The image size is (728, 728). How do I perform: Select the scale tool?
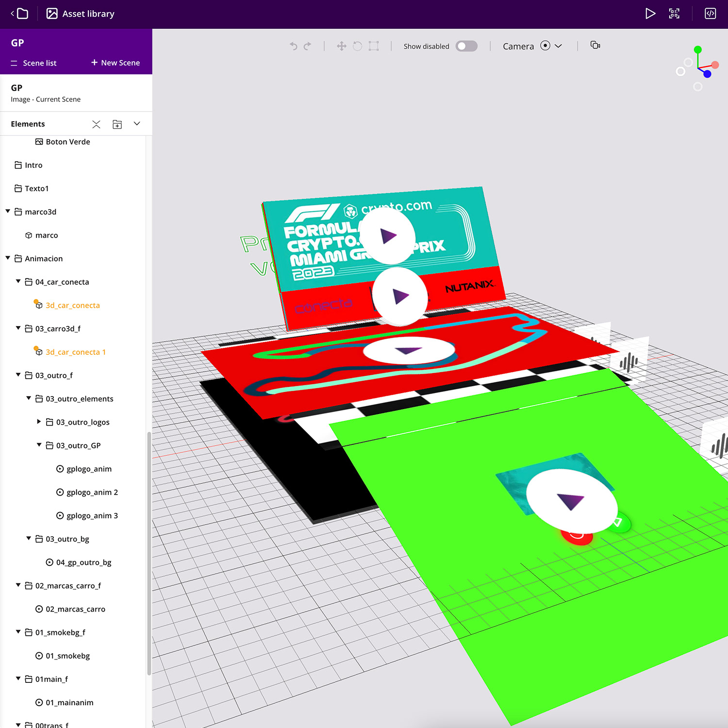click(374, 46)
